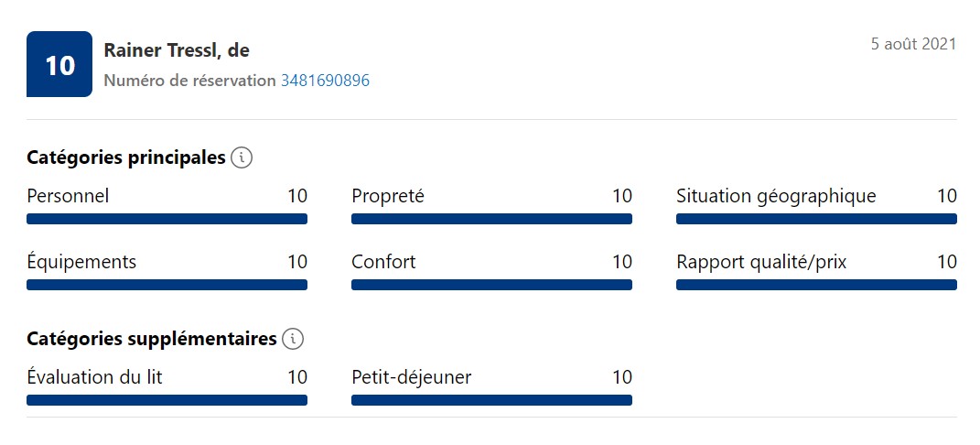Click the Rapport qualité/prix label

point(761,262)
